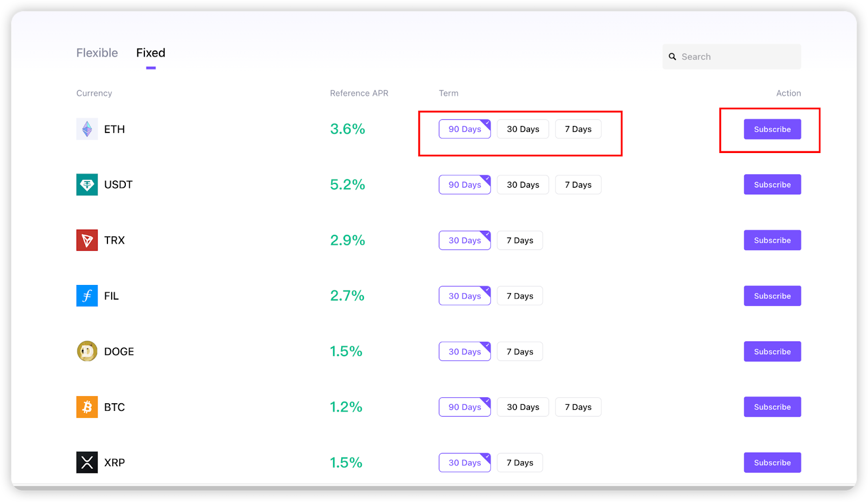Image resolution: width=868 pixels, height=502 pixels.
Task: Subscribe to the XRP fixed product
Action: (x=773, y=462)
